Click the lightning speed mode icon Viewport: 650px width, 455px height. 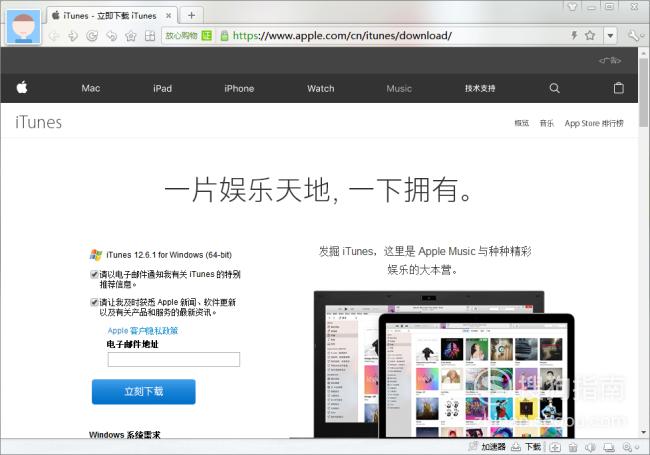click(574, 35)
